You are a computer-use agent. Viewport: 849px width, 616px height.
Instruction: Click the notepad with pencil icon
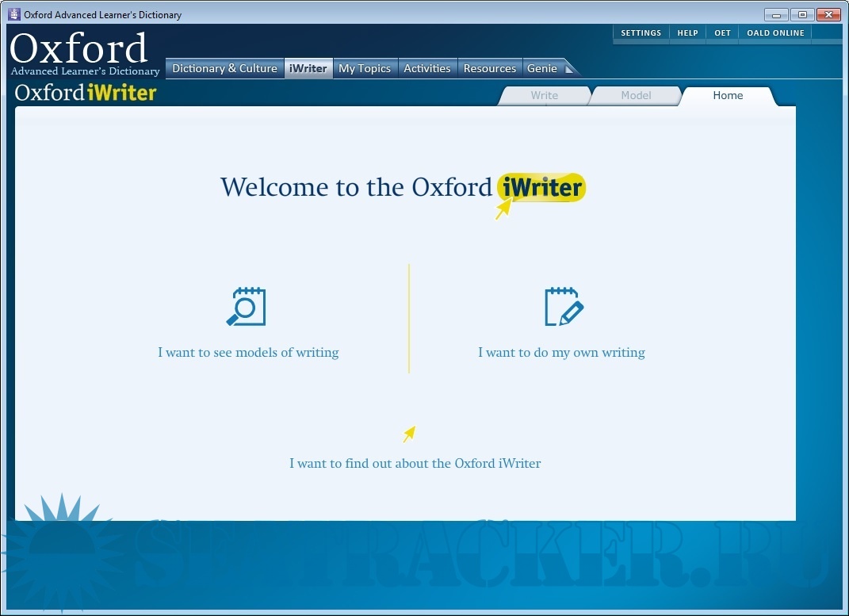(x=564, y=307)
